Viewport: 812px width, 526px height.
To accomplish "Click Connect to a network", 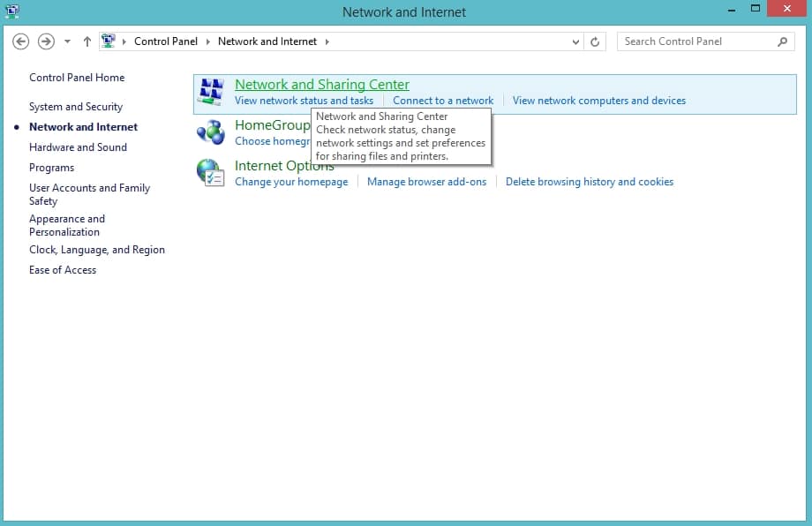I will [443, 101].
